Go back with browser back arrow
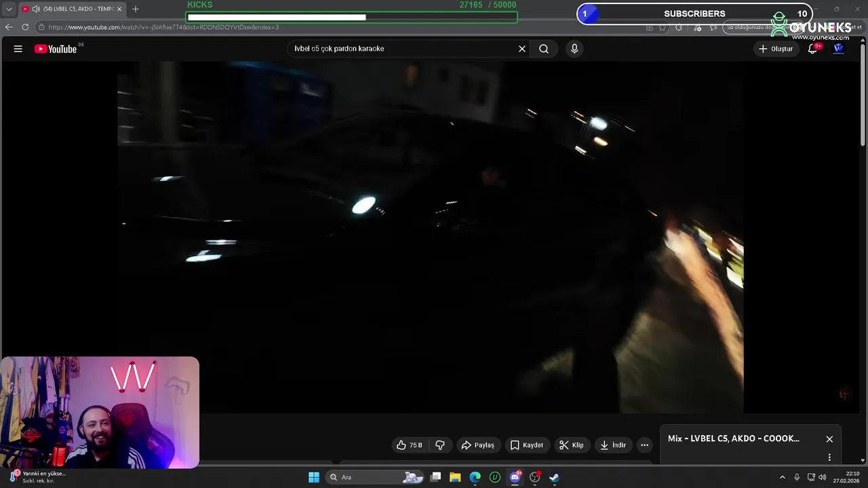This screenshot has height=488, width=868. (x=9, y=27)
